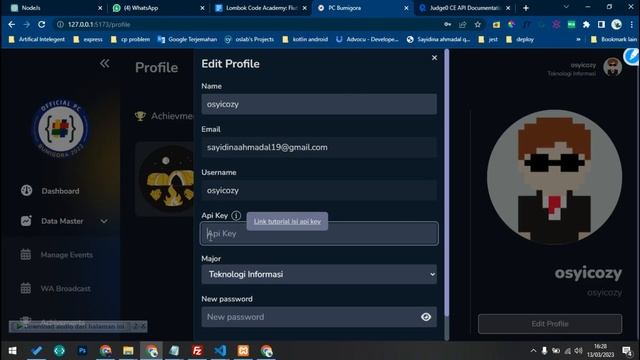640x360 pixels.
Task: Click the small user avatar in header
Action: click(612, 67)
